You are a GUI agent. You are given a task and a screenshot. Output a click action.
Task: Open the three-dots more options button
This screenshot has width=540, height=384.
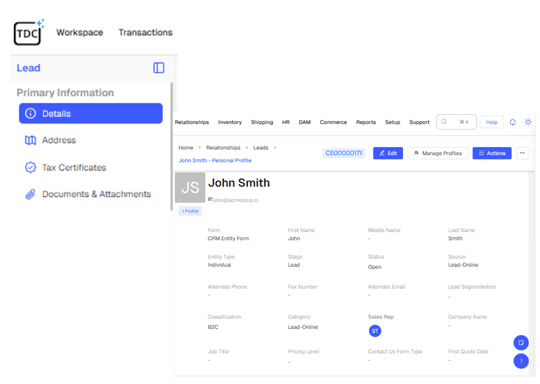pyautogui.click(x=522, y=153)
